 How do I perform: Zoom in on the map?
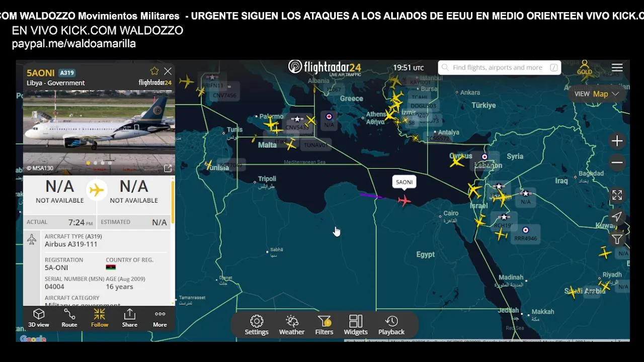617,141
